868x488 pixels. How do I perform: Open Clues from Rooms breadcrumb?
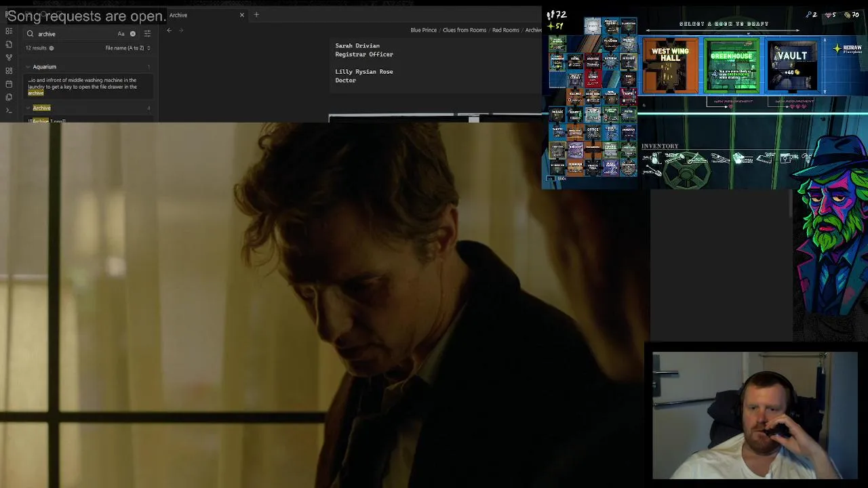pyautogui.click(x=465, y=30)
